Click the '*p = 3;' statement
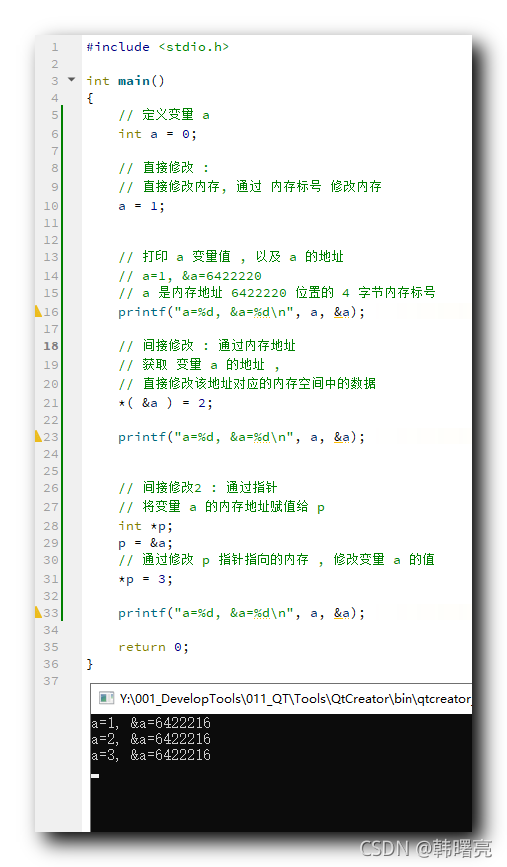The image size is (507, 867). (x=145, y=579)
